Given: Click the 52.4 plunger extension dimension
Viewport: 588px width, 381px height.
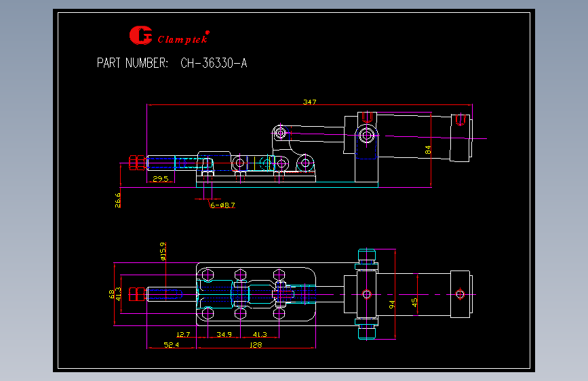Looking at the screenshot, I should coord(172,344).
